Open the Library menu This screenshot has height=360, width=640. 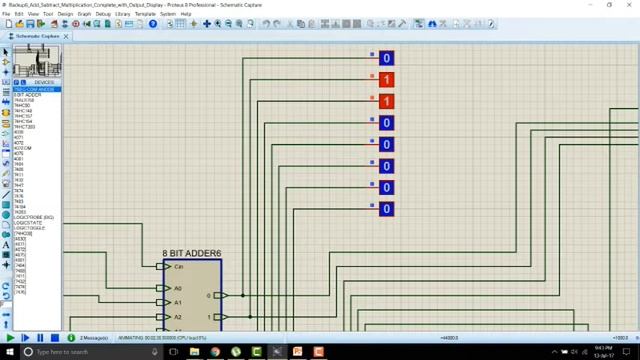tap(122, 14)
